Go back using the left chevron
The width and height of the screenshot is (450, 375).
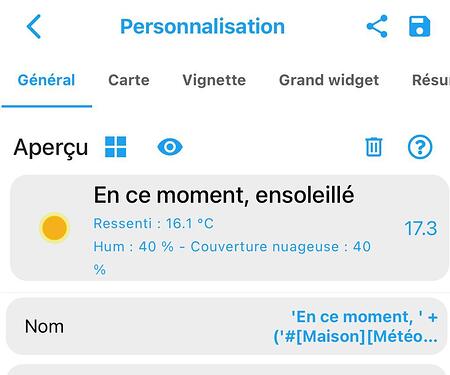coord(34,27)
